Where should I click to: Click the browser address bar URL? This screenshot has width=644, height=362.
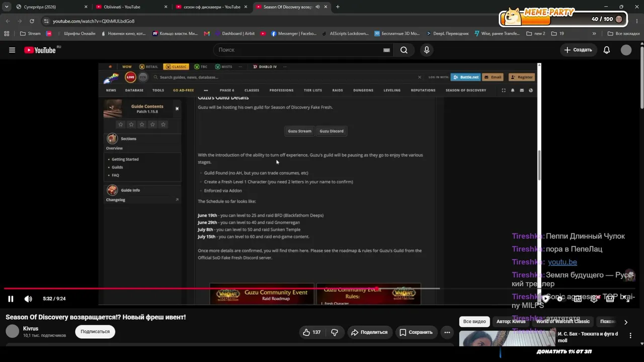[x=94, y=21]
